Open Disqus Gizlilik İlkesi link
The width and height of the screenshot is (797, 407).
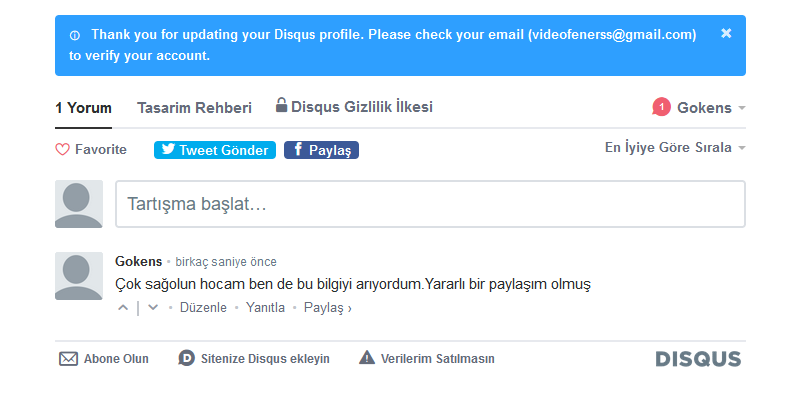click(362, 107)
